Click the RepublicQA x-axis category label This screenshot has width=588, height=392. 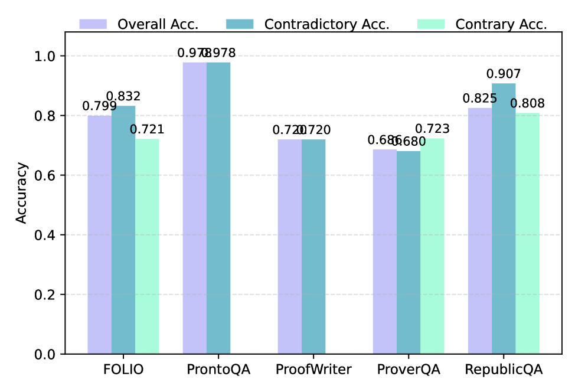504,370
